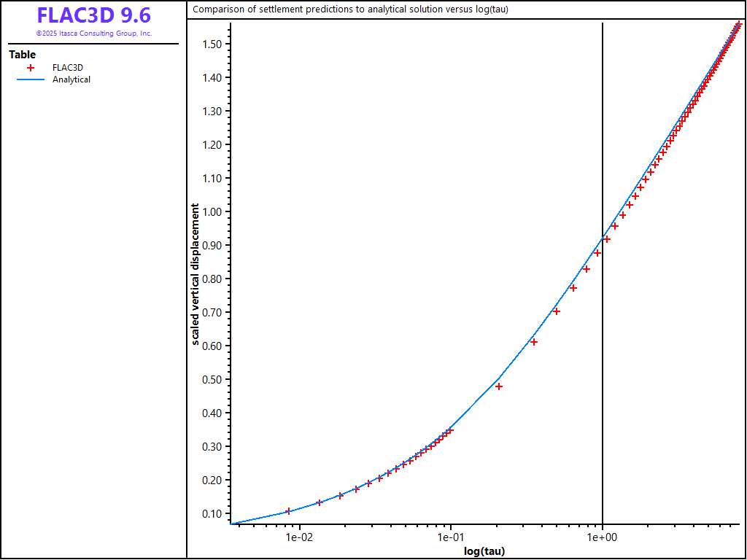Click the 1e-01 tick label on x-axis
Screen dimensions: 747x560
(x=451, y=537)
